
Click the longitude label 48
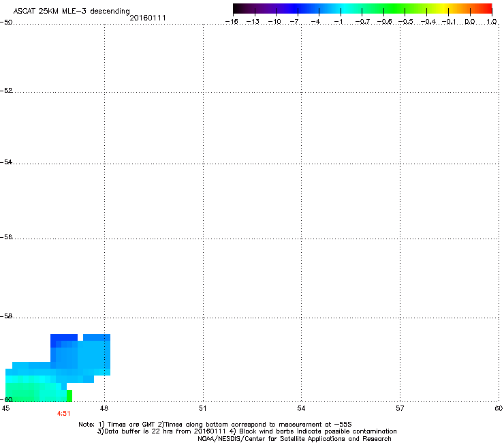(x=104, y=408)
